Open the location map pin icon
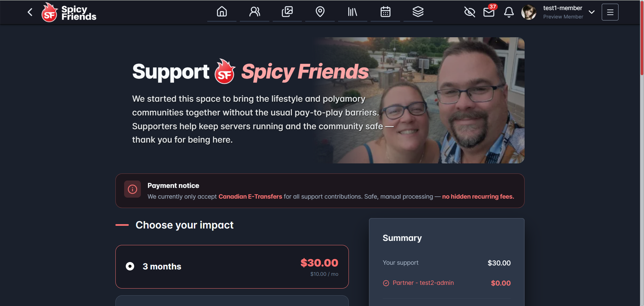 coord(320,12)
